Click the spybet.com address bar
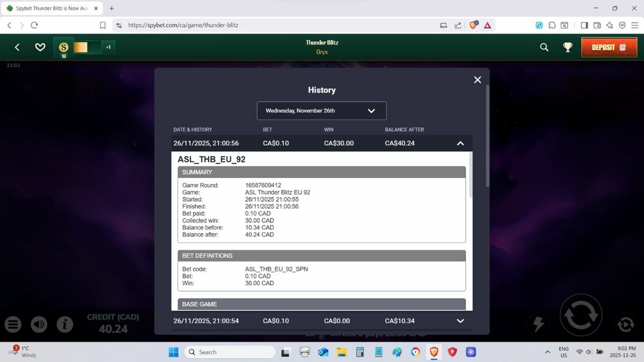Screen dimensions: 644x362 [268, 25]
